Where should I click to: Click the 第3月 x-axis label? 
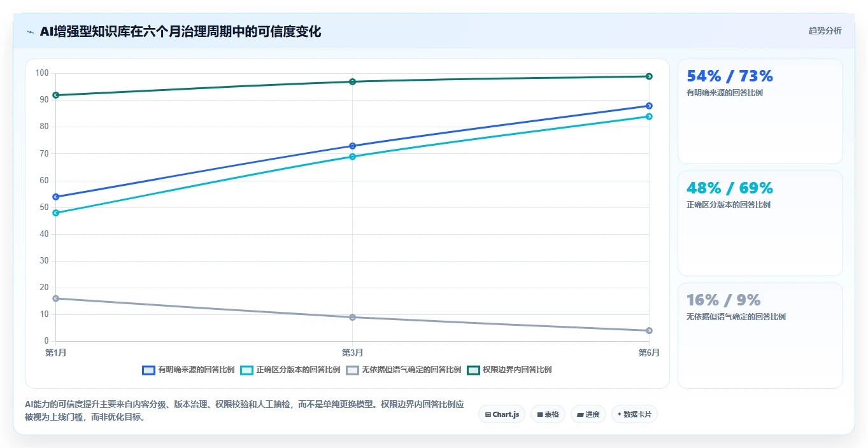[352, 353]
